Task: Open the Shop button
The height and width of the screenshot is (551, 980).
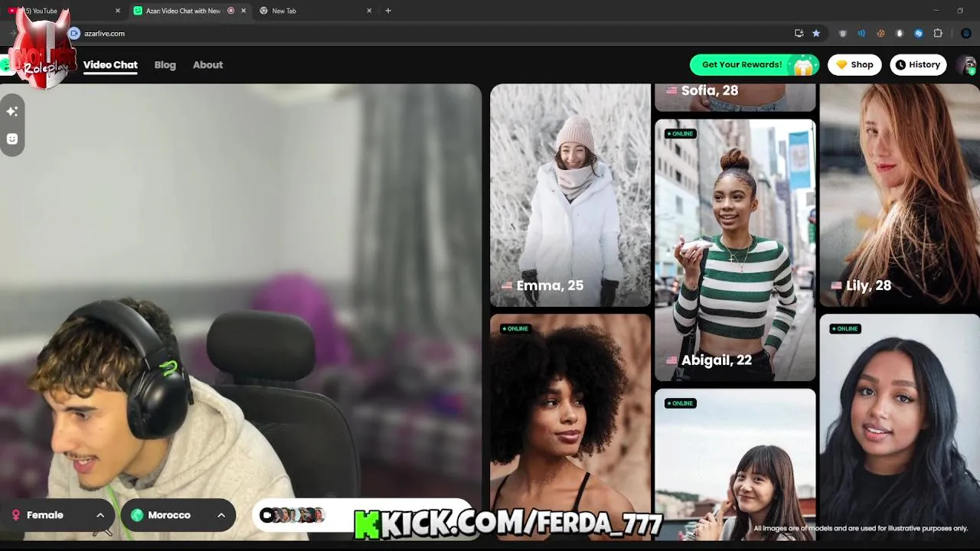Action: pyautogui.click(x=854, y=65)
